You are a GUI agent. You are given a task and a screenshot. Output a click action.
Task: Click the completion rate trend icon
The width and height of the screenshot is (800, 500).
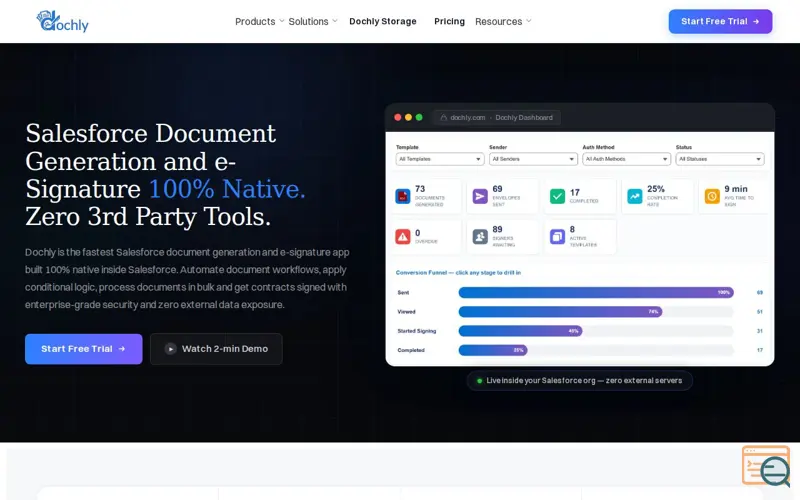[635, 196]
